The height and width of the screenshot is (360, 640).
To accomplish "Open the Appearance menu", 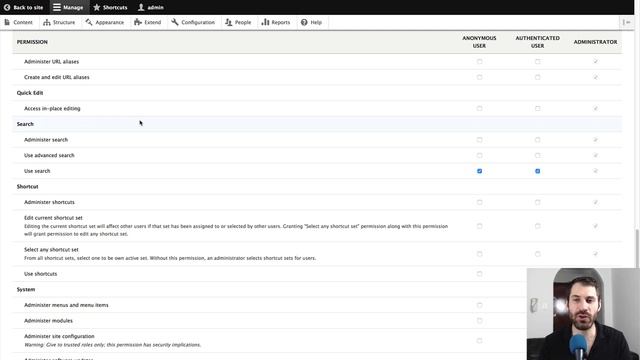I will coord(105,22).
